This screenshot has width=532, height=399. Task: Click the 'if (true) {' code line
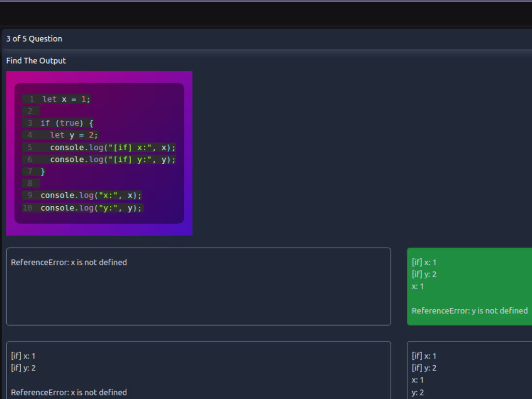67,123
